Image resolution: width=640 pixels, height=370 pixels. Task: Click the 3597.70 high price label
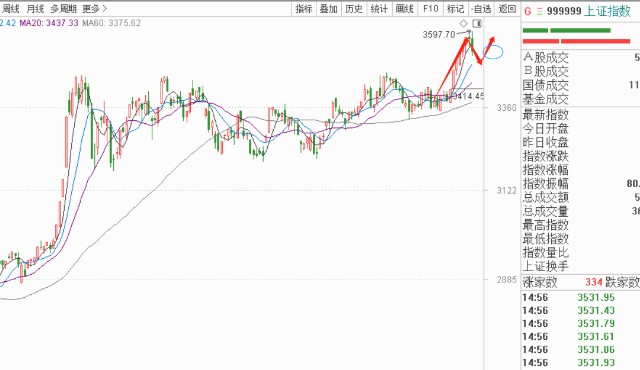pyautogui.click(x=439, y=35)
